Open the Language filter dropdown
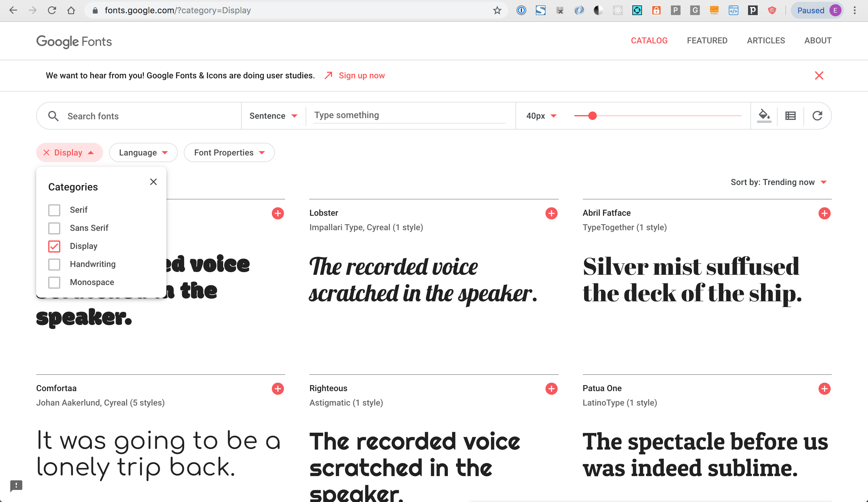The height and width of the screenshot is (502, 868). click(143, 152)
